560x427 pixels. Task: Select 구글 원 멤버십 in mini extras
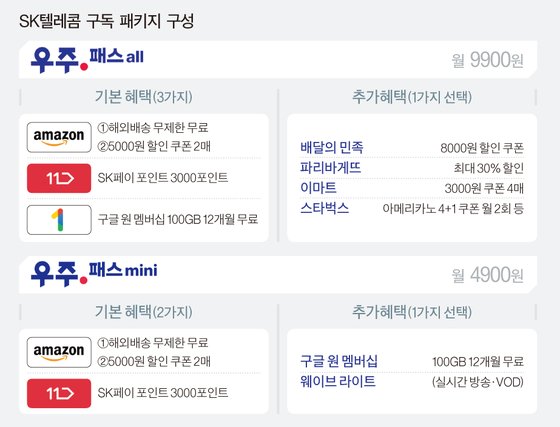[412, 361]
